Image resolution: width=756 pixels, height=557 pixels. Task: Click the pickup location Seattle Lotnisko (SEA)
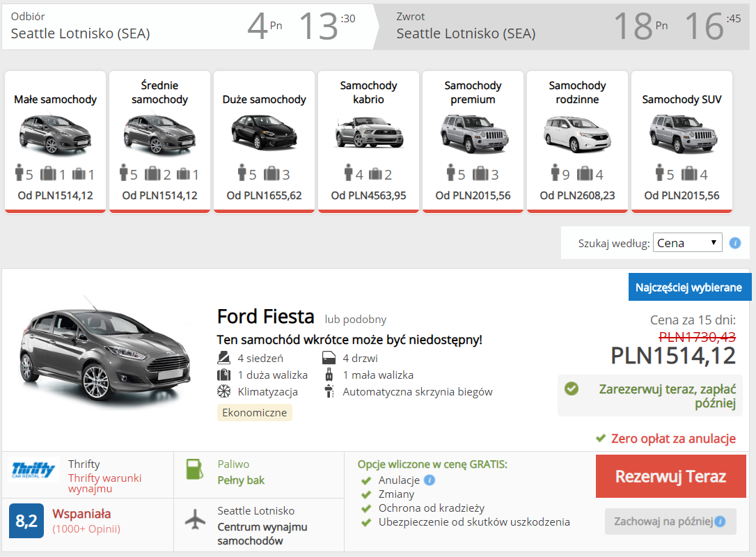81,33
